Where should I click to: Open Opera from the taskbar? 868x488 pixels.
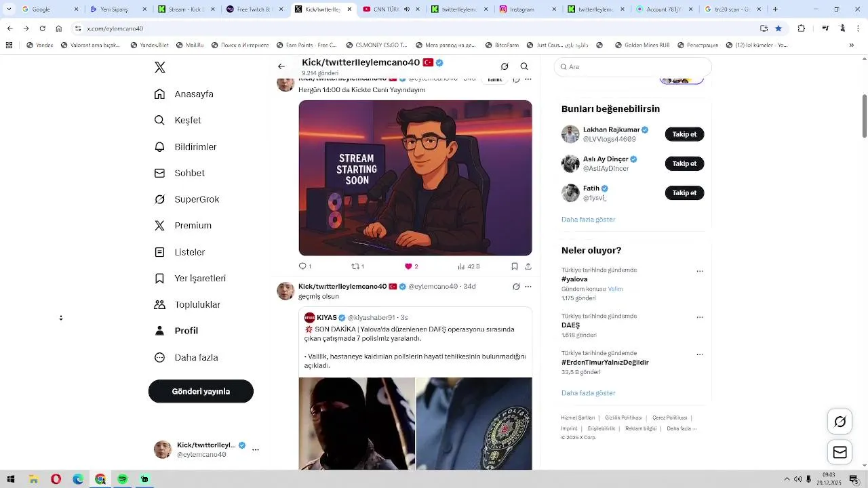coord(56,479)
